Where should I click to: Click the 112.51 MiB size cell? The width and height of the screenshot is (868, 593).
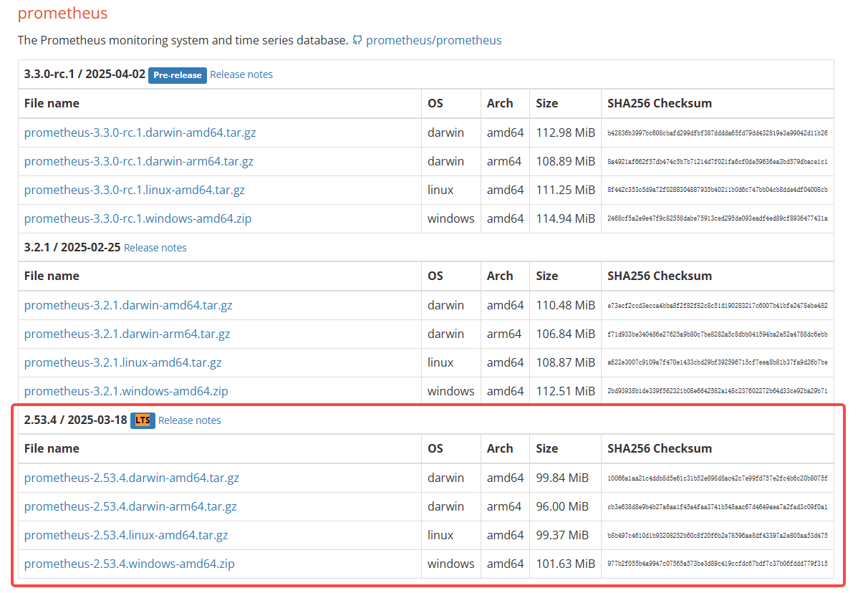(566, 391)
